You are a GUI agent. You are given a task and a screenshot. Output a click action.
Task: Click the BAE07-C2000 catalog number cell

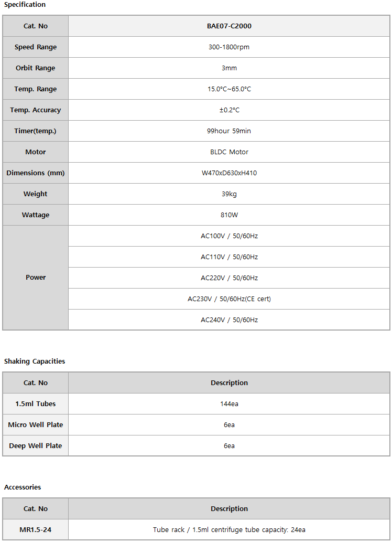(x=229, y=26)
